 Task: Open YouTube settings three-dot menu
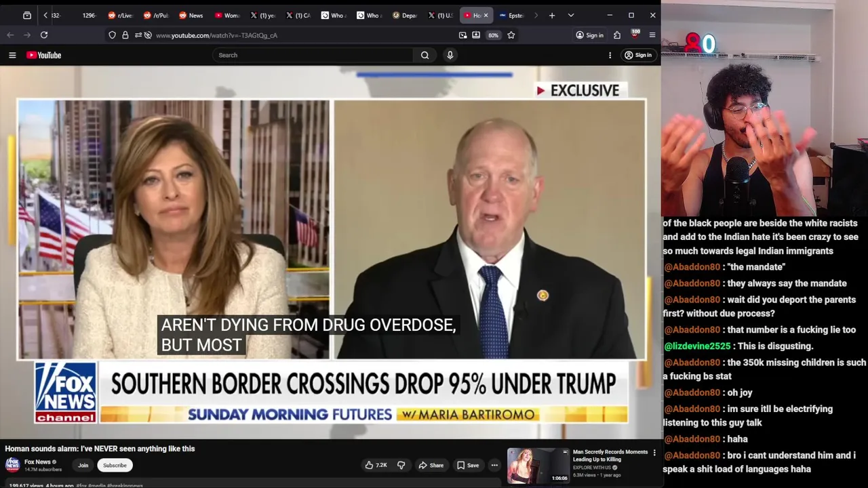click(x=610, y=55)
